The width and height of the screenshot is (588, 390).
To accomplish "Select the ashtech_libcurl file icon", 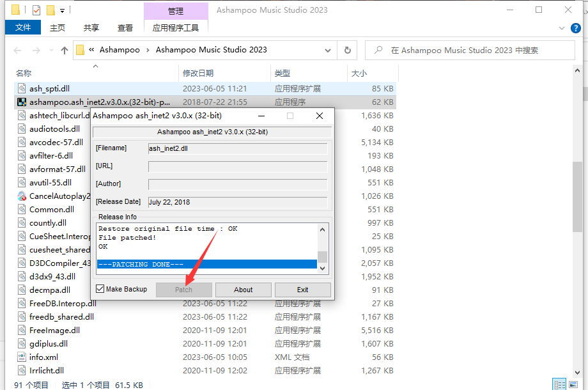I will coord(22,116).
